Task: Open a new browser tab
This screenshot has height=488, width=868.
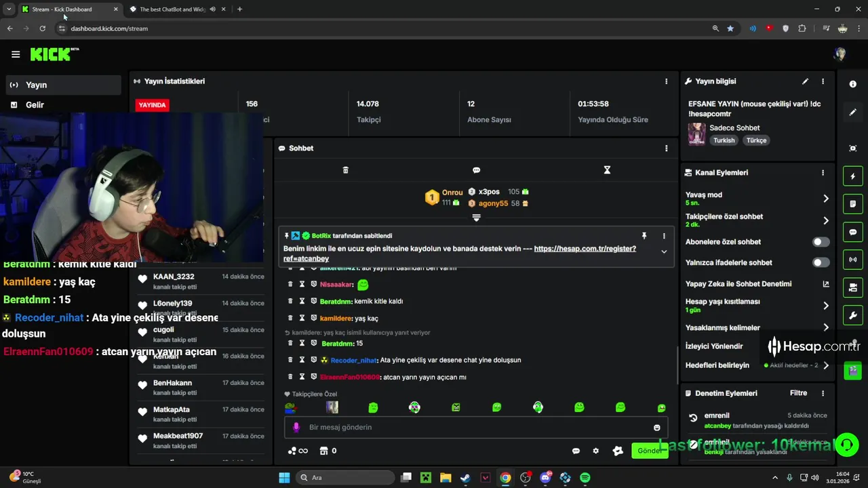Action: (239, 9)
